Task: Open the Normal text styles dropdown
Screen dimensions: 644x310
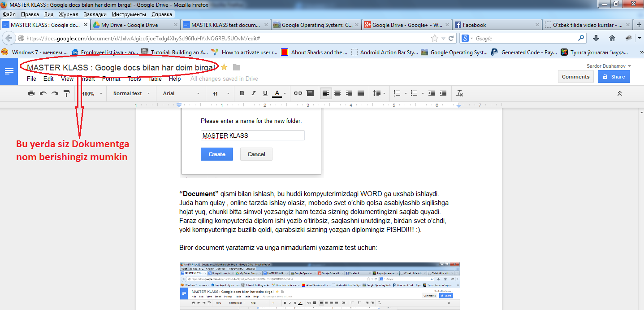Action: pos(131,93)
